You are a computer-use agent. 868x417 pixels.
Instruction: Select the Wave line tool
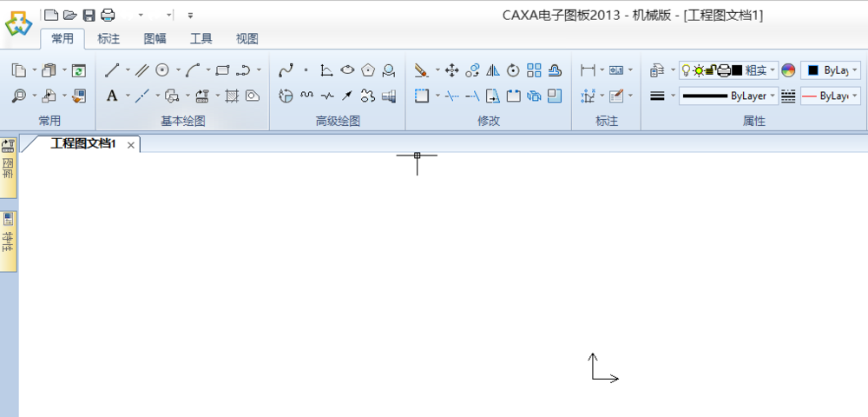(306, 95)
